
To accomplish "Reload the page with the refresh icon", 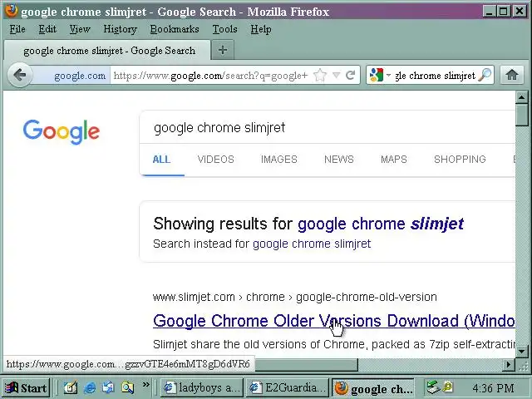I will 350,75.
